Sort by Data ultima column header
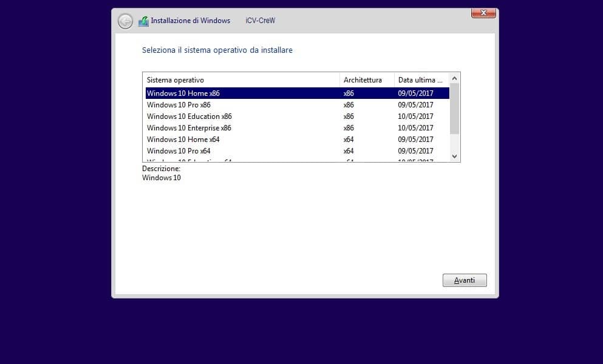This screenshot has height=364, width=603. (x=421, y=80)
